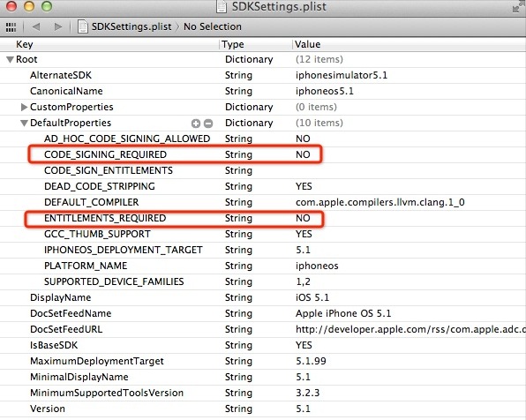
Task: Click the Value column header
Action: pos(308,44)
